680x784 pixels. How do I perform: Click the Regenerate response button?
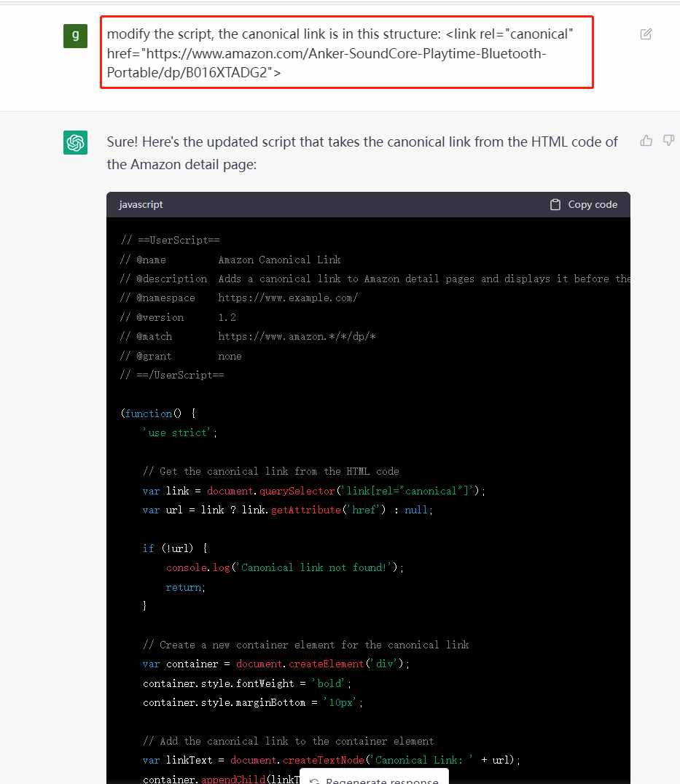[x=374, y=778]
